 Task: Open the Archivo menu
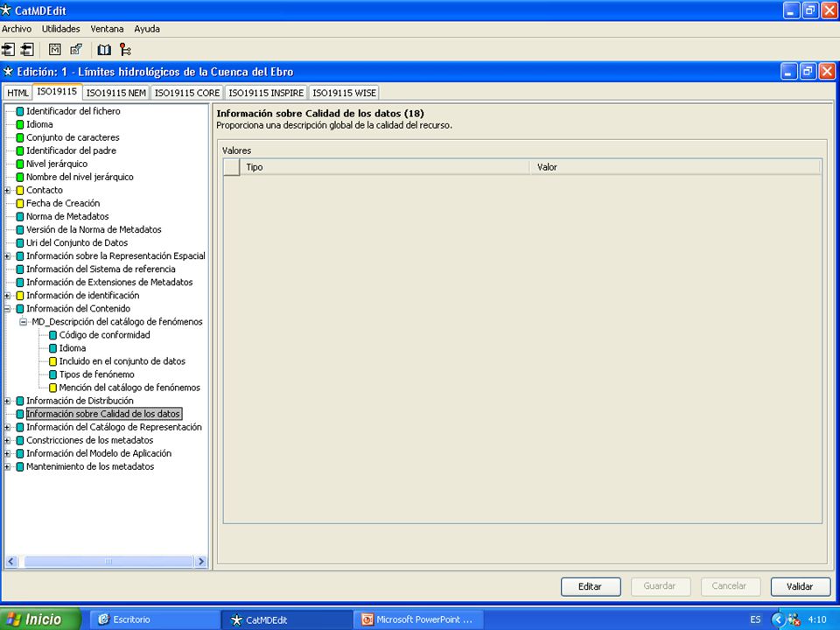17,29
